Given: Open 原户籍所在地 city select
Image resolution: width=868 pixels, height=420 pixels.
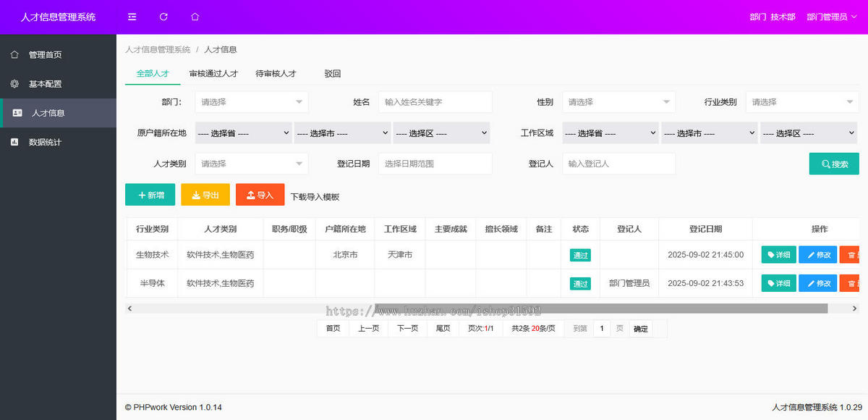Looking at the screenshot, I should click(343, 133).
